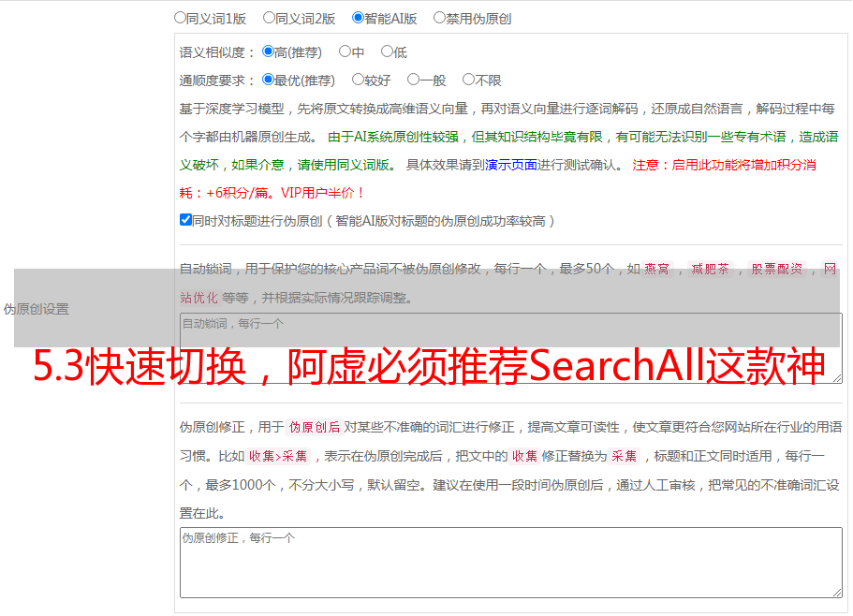Viewport: 853px width, 616px height.
Task: Click the 伪原创后 highlighted tag
Action: tap(315, 427)
